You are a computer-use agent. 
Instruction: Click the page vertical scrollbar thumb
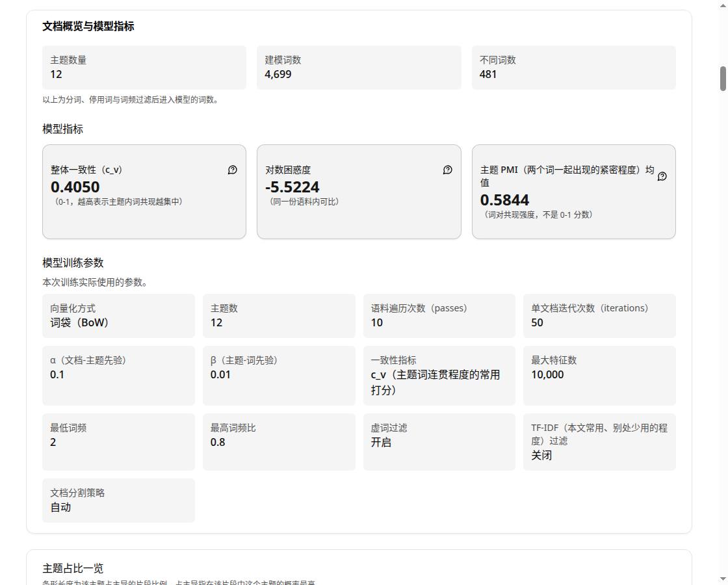tap(723, 79)
